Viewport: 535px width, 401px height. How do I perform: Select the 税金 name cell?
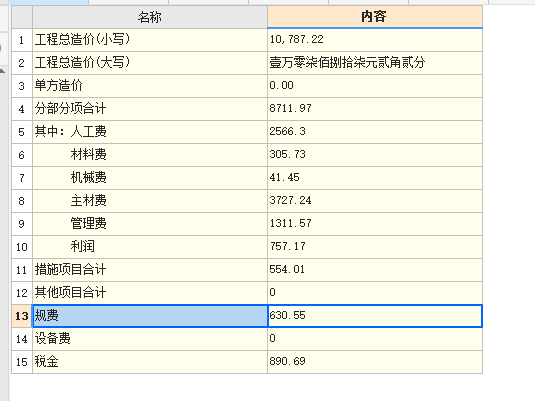[x=150, y=362]
